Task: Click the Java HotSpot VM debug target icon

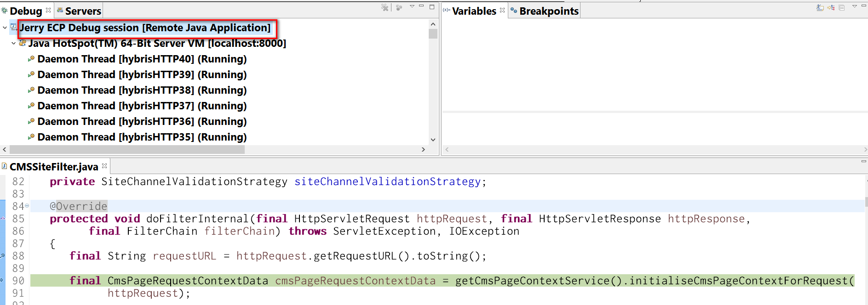Action: 22,43
